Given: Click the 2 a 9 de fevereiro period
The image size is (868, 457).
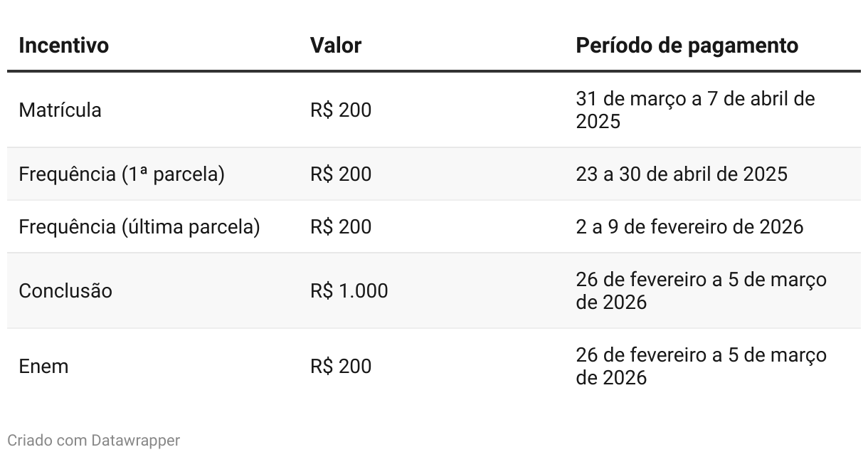Looking at the screenshot, I should click(689, 227).
